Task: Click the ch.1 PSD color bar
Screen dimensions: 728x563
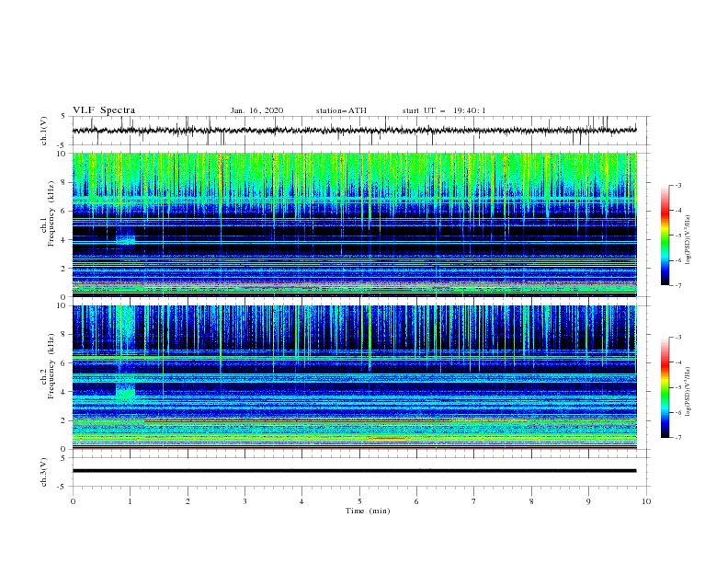Action: tap(665, 236)
